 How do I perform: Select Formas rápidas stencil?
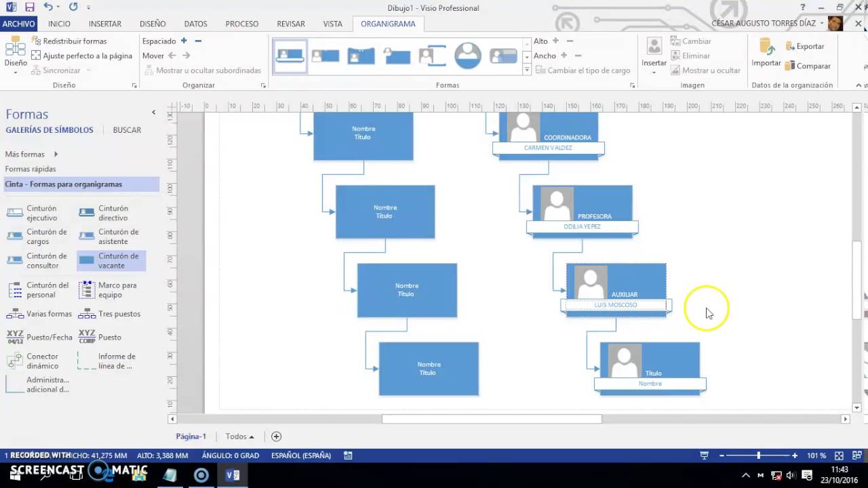pos(31,169)
